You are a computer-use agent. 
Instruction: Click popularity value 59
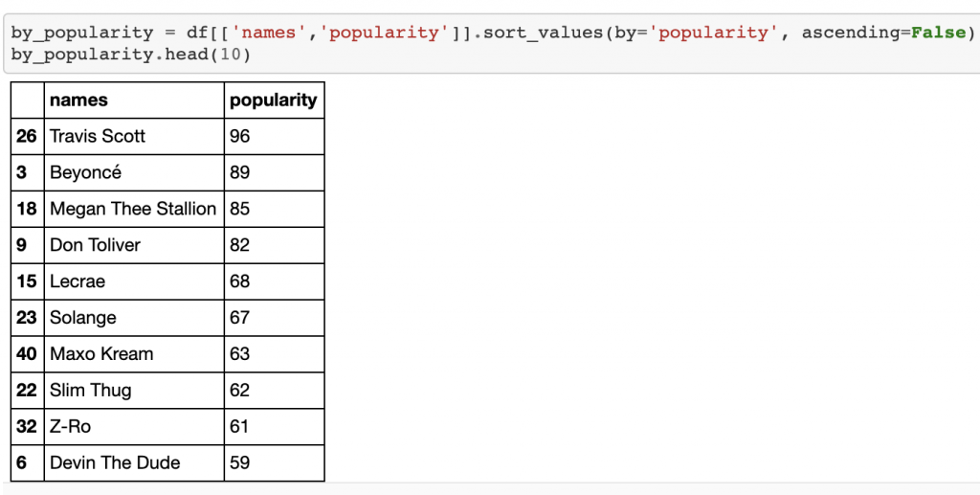click(x=274, y=462)
